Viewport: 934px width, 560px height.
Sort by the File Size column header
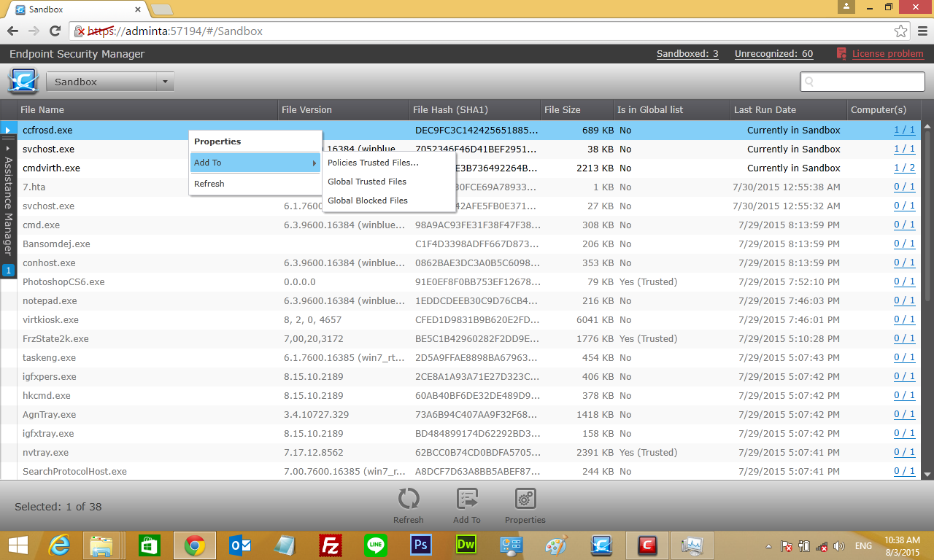(x=578, y=109)
